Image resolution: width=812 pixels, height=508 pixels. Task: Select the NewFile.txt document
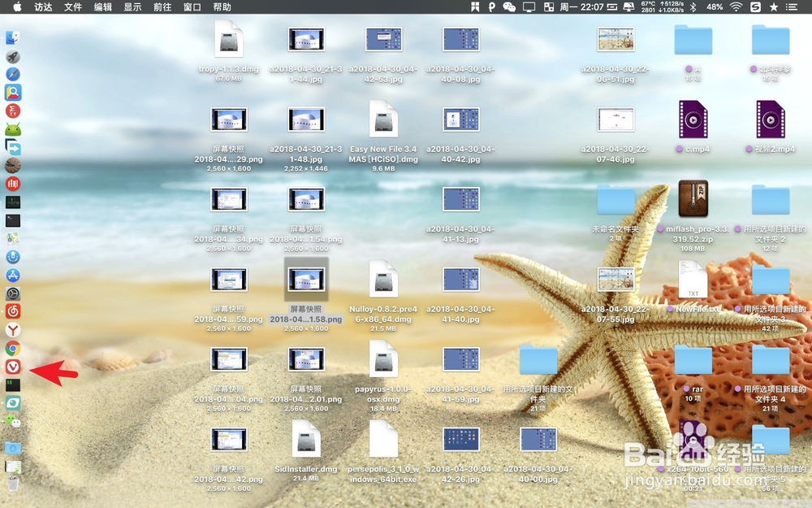click(693, 280)
